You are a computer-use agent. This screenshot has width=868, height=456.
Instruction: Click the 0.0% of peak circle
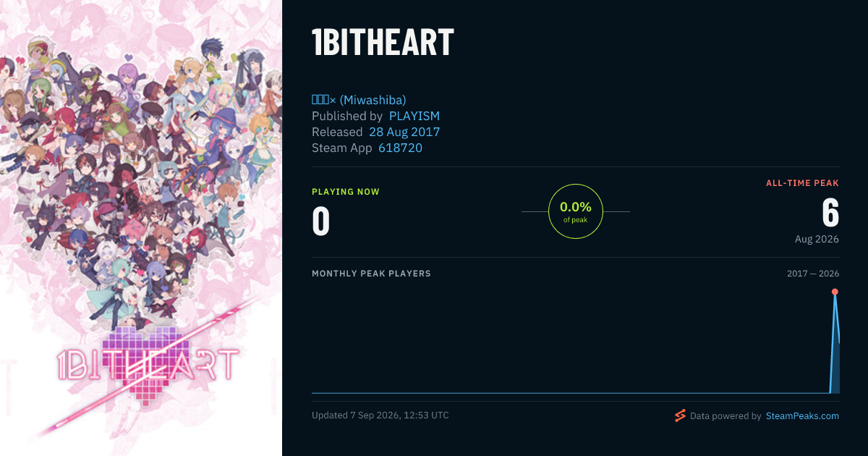pos(576,211)
